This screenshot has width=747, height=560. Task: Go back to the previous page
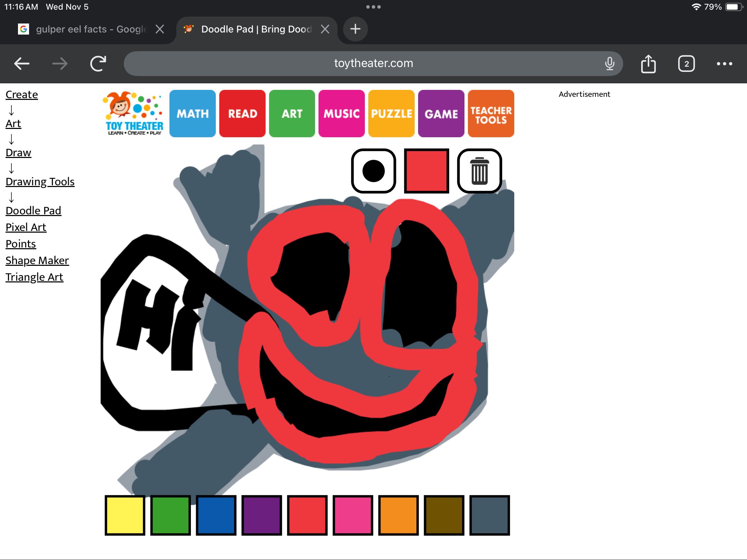click(22, 64)
